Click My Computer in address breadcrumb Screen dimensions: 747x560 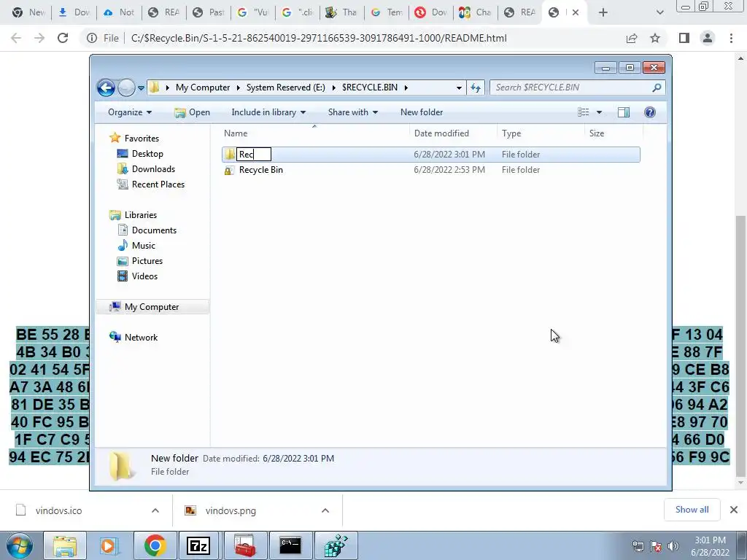click(x=203, y=87)
